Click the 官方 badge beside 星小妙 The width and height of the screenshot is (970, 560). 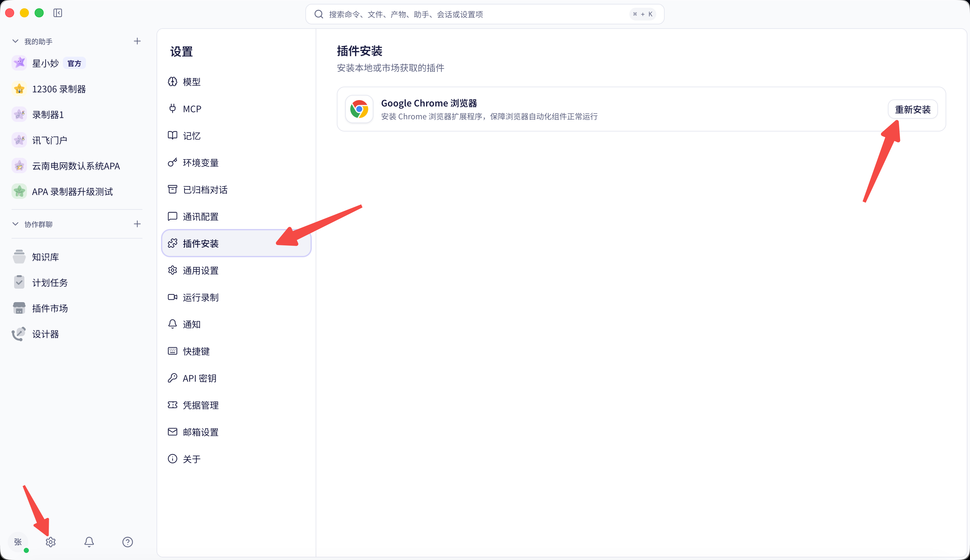coord(74,63)
